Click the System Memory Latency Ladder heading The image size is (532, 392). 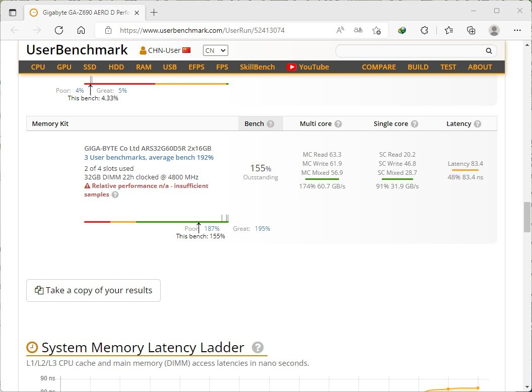(x=143, y=348)
